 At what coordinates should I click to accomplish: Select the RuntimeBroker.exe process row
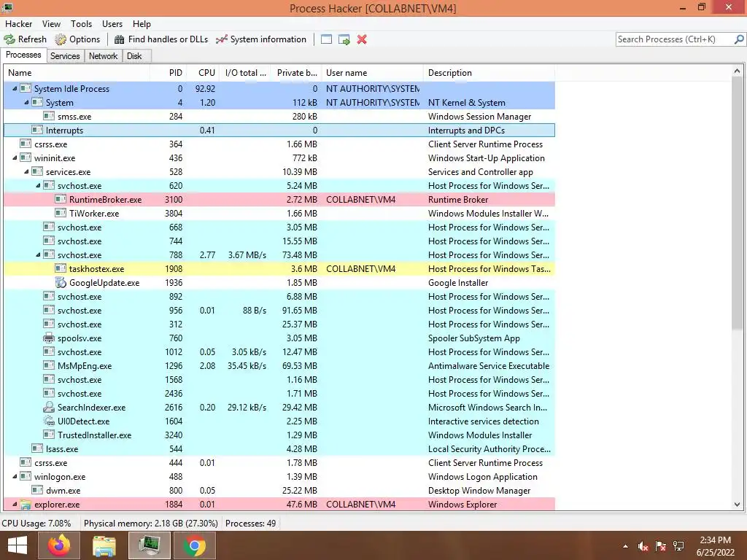279,200
